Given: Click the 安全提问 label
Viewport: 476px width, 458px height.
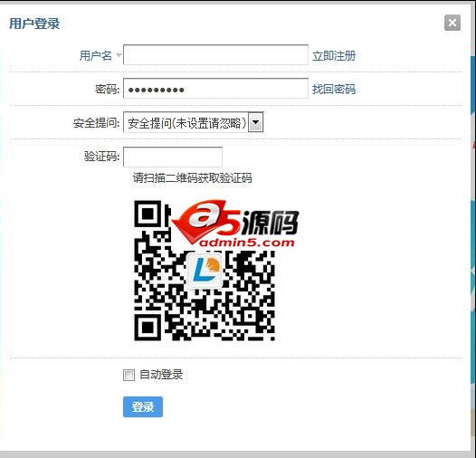Looking at the screenshot, I should tap(96, 123).
